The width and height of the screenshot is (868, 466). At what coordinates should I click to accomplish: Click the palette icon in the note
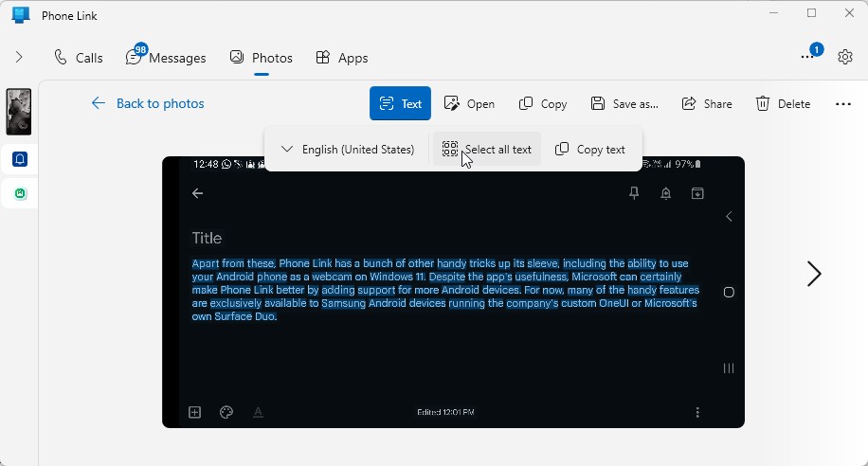226,412
